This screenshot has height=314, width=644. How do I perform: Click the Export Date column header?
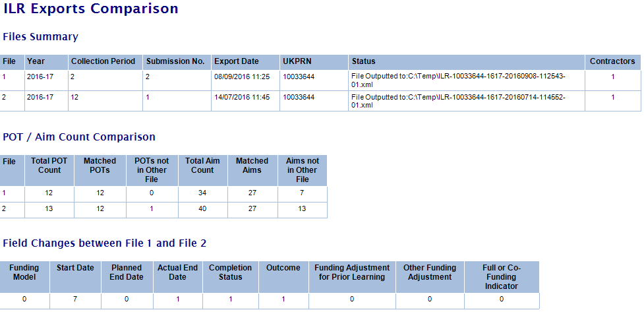tap(237, 61)
